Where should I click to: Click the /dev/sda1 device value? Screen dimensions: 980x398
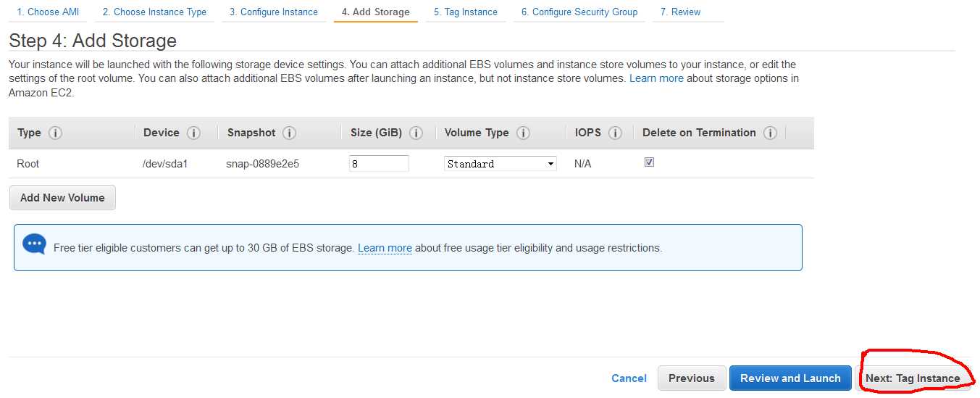pyautogui.click(x=165, y=164)
